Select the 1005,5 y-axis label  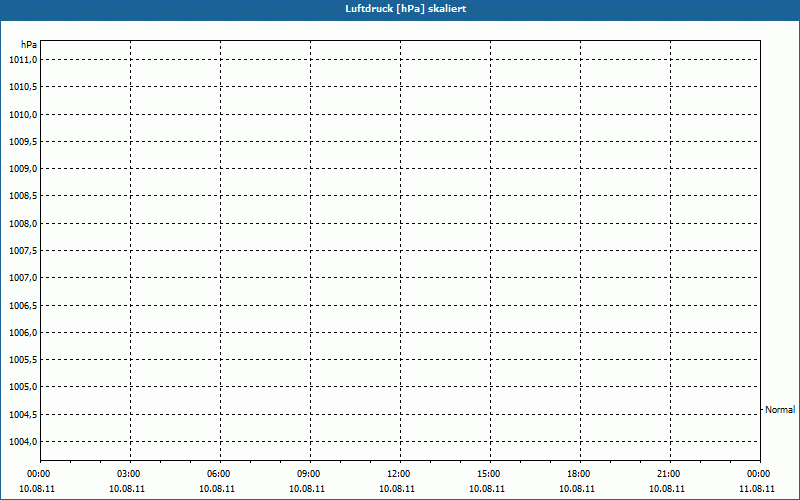click(x=23, y=360)
